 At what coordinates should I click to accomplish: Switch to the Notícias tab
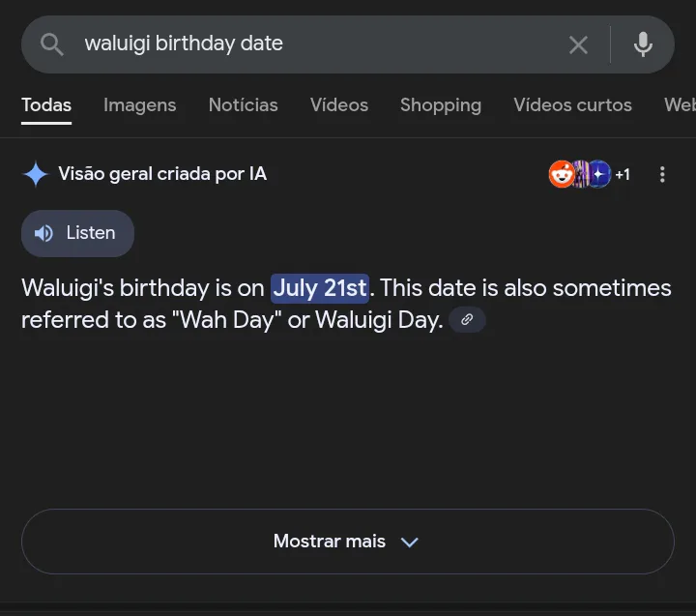(x=244, y=105)
